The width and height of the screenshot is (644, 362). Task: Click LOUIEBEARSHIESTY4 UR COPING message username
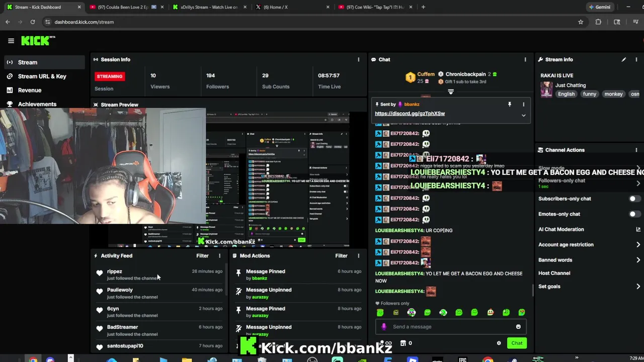pos(399,230)
